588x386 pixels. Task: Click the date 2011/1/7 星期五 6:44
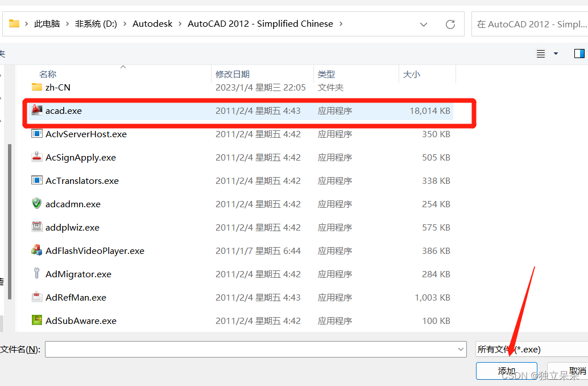tap(258, 251)
